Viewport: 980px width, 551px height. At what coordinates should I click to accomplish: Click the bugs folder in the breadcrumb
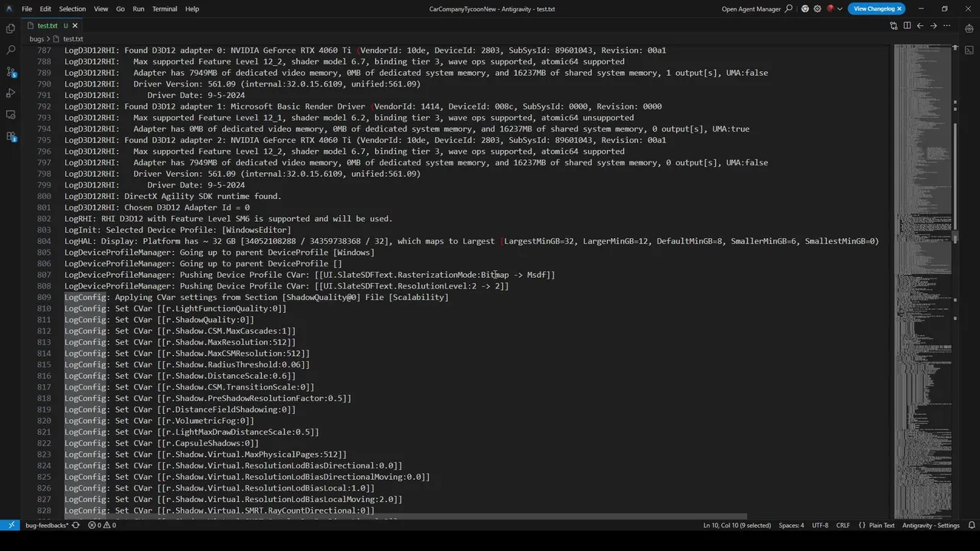[x=37, y=38]
